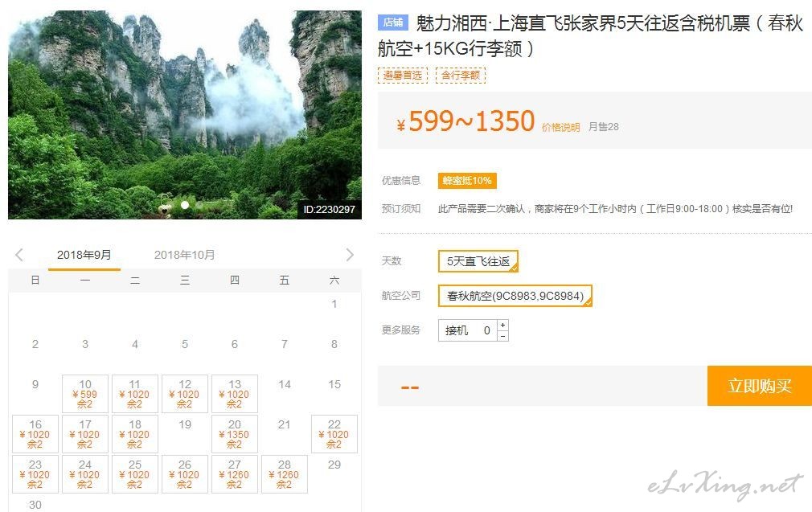Pick September 26 priced ¥1020
The width and height of the screenshot is (812, 512).
(185, 474)
